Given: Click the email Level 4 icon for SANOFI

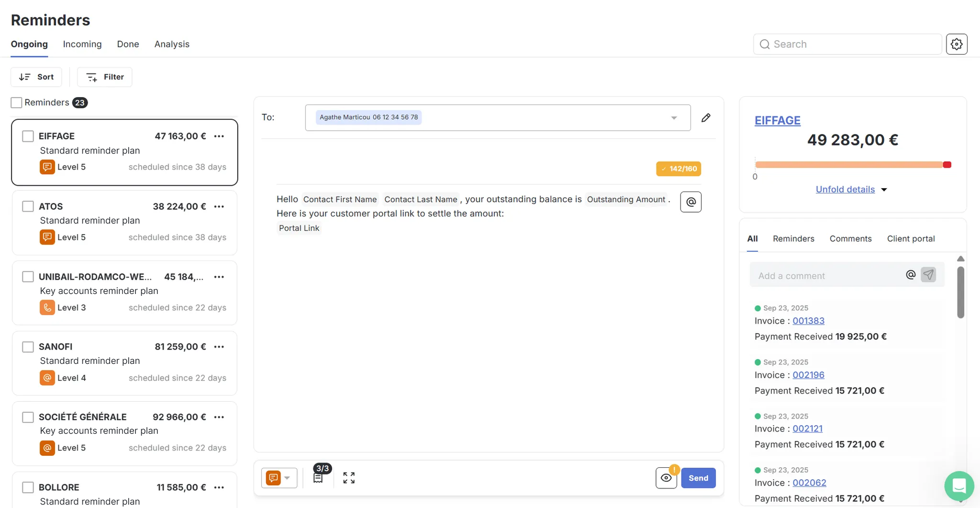Looking at the screenshot, I should tap(47, 378).
